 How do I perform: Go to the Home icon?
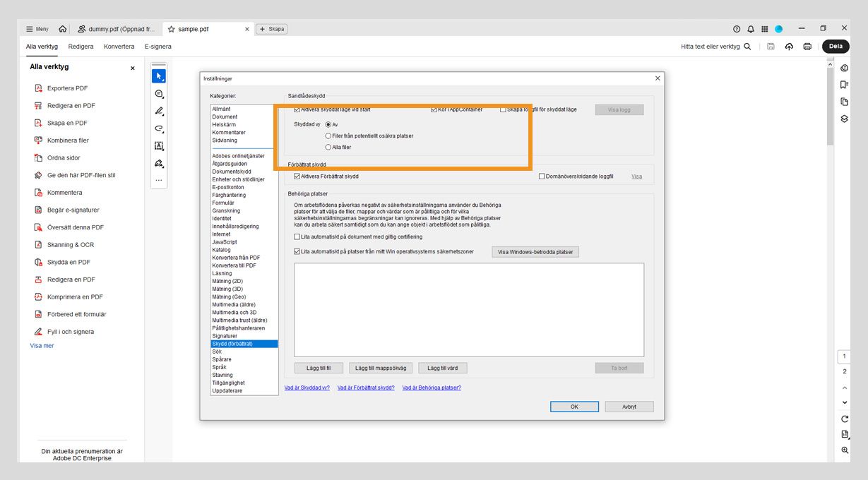coord(63,29)
